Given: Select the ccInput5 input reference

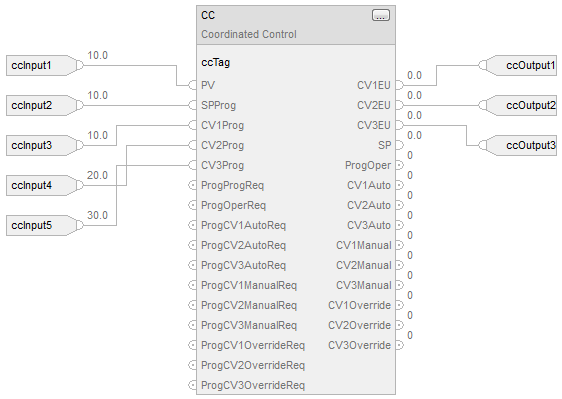Looking at the screenshot, I should point(44,225).
